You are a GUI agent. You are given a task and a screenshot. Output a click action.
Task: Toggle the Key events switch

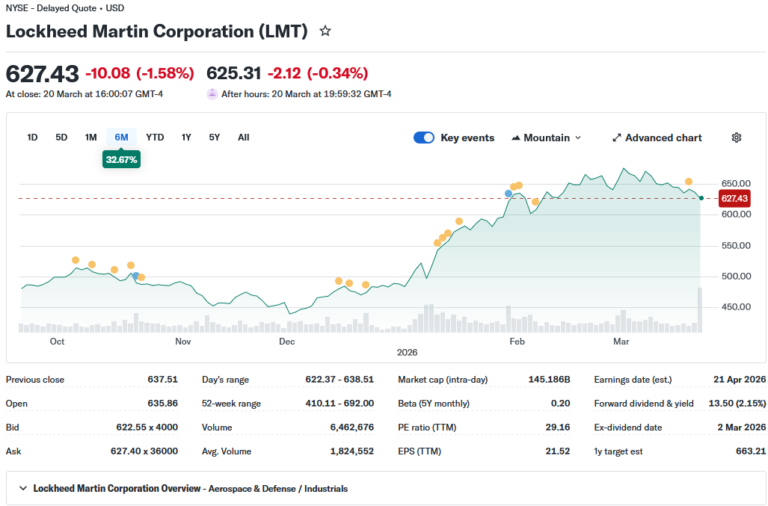click(x=424, y=138)
